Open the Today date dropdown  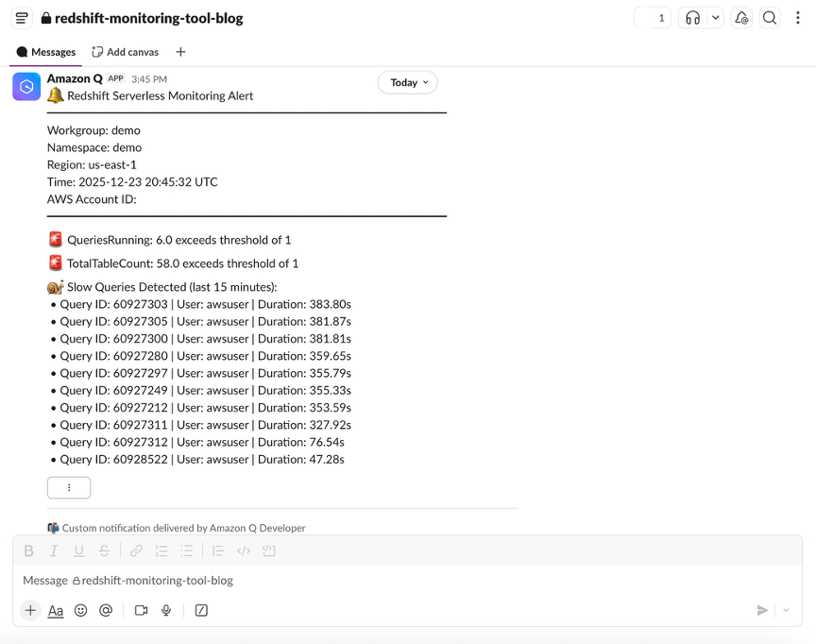tap(408, 83)
